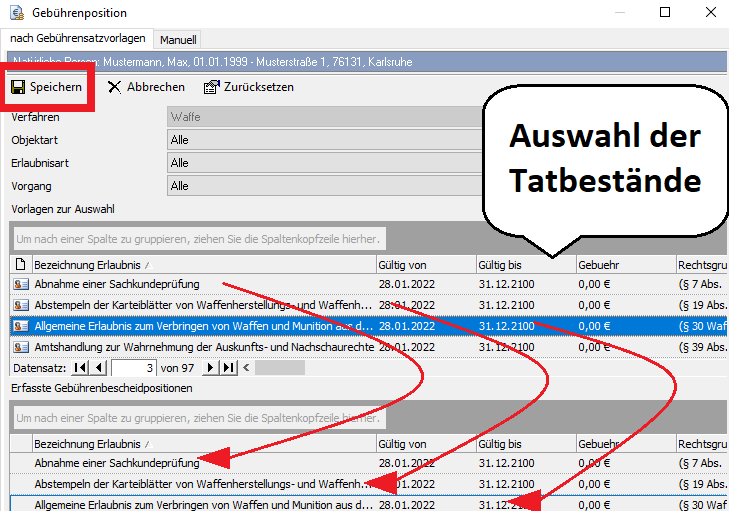
Task: Switch to the Manuell tab
Action: coord(178,39)
